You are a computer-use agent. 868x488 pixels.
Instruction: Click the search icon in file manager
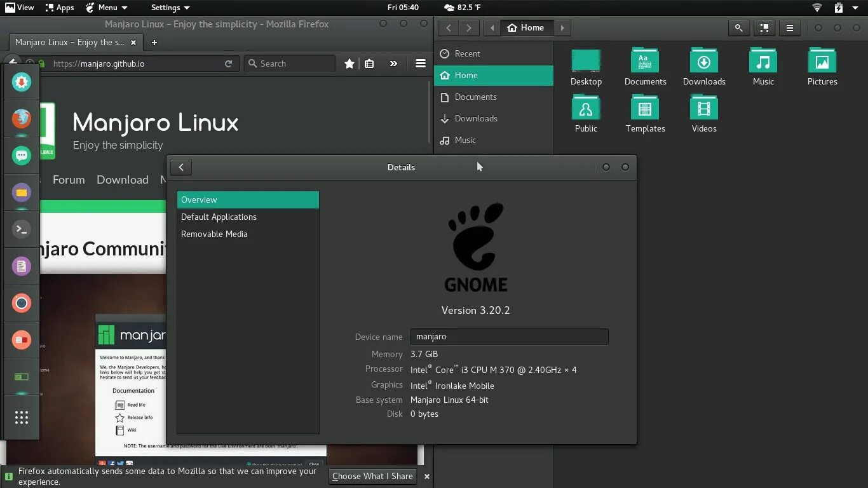pos(738,28)
